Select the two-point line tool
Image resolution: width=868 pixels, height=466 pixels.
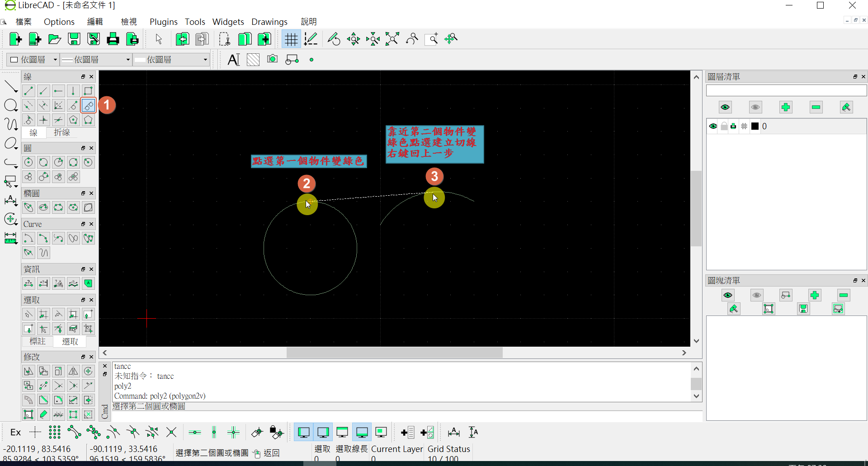(28, 91)
